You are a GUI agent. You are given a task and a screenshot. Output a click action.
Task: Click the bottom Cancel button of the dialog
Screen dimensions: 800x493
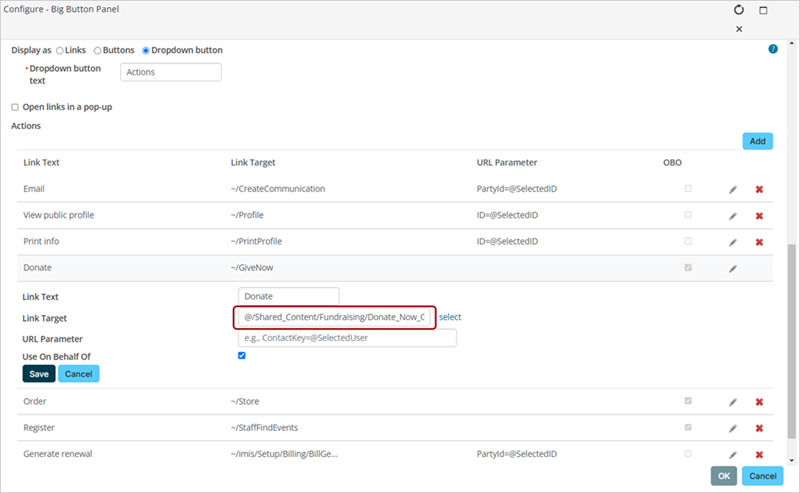(762, 476)
